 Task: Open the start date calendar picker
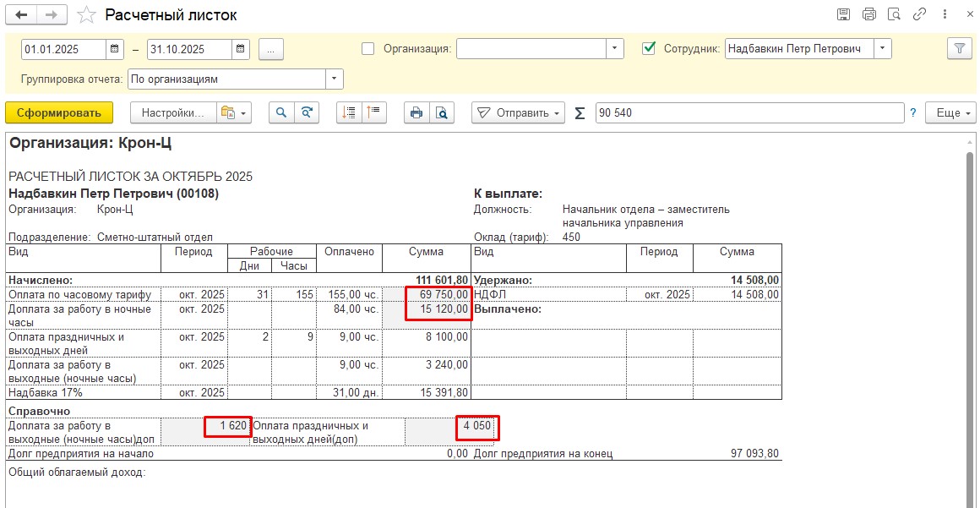116,49
